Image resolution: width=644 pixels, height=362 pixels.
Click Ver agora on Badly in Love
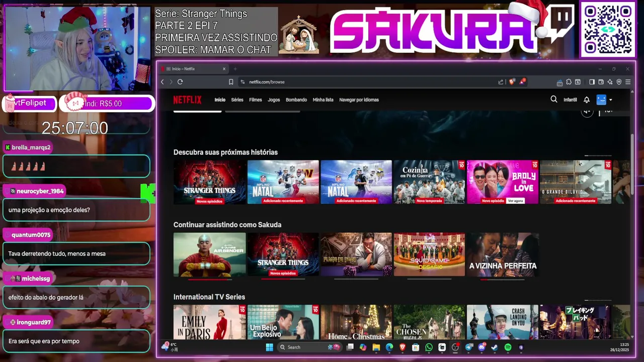[x=516, y=201]
